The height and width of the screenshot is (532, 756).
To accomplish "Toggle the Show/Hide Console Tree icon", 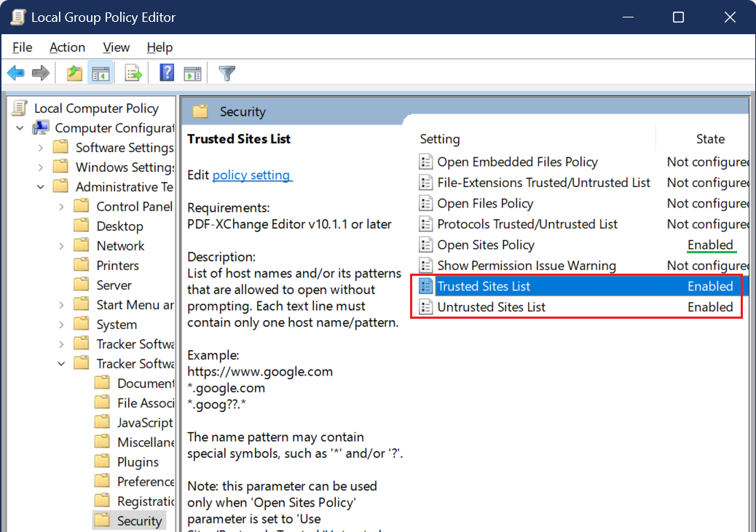I will point(101,74).
